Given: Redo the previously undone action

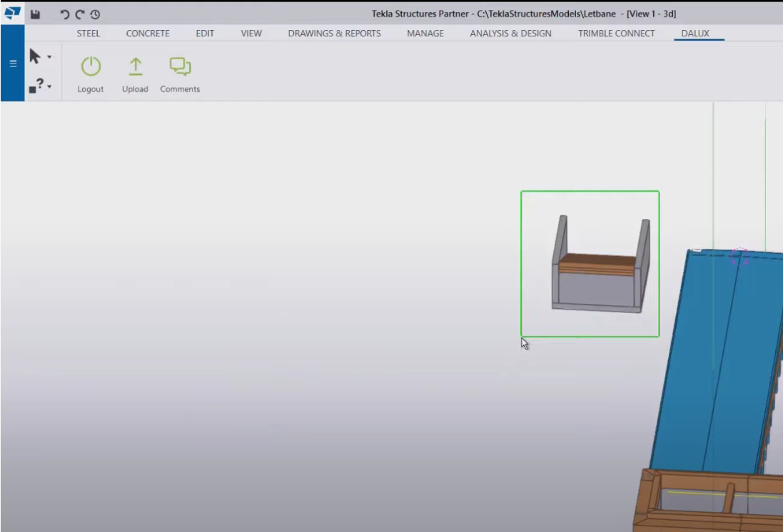Looking at the screenshot, I should tap(80, 14).
